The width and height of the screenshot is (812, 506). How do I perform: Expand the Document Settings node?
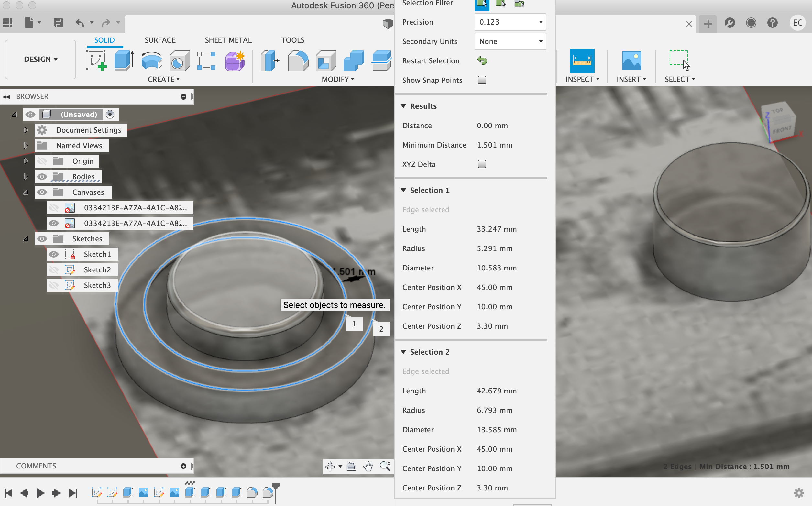(x=26, y=130)
